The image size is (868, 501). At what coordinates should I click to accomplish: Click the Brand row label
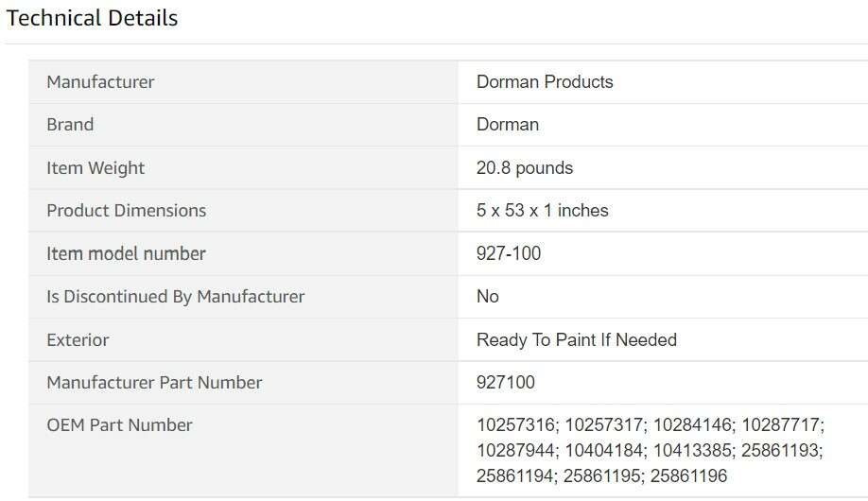click(x=70, y=125)
